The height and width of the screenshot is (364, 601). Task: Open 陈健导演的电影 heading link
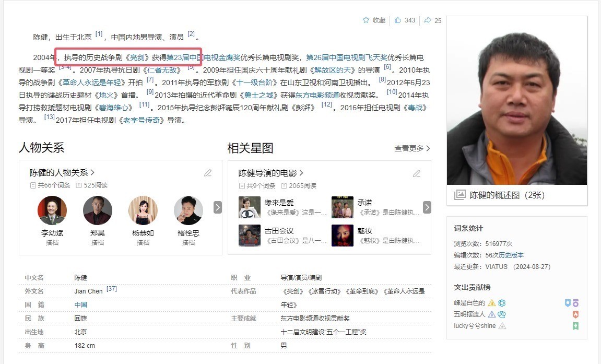(270, 173)
